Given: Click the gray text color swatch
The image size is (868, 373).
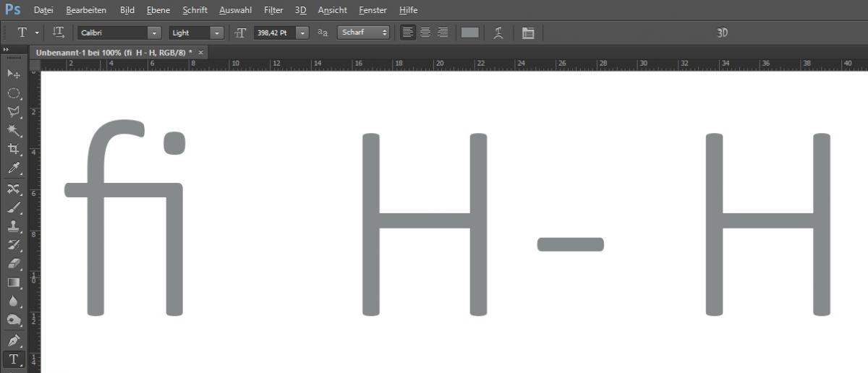Looking at the screenshot, I should tap(470, 33).
